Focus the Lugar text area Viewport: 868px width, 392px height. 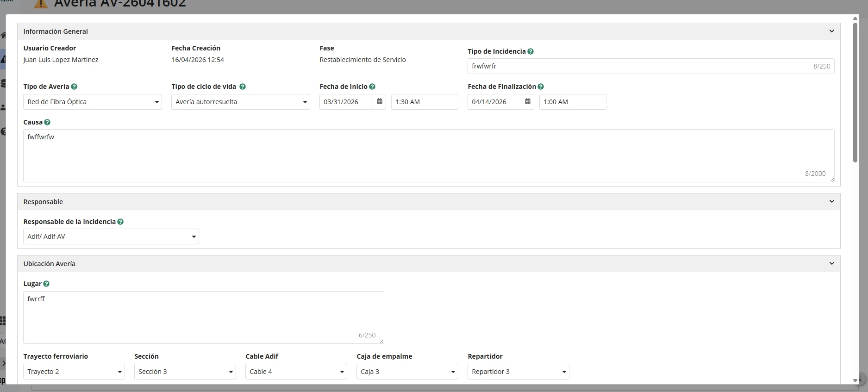click(204, 317)
